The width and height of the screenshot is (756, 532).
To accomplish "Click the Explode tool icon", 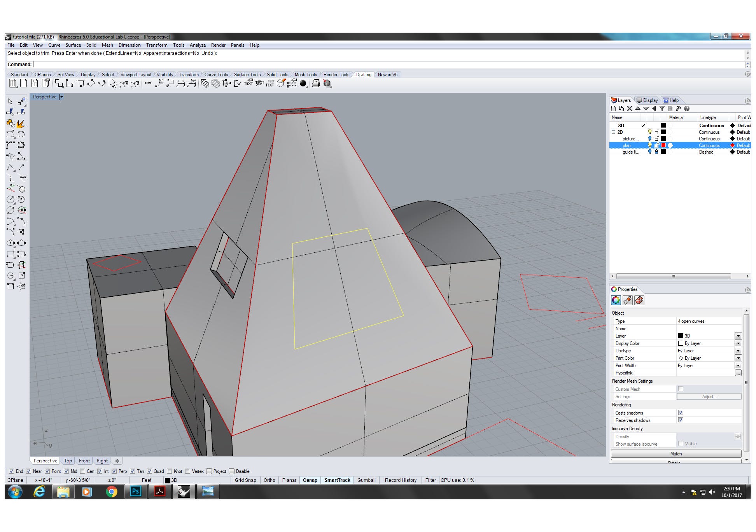I will tap(21, 124).
